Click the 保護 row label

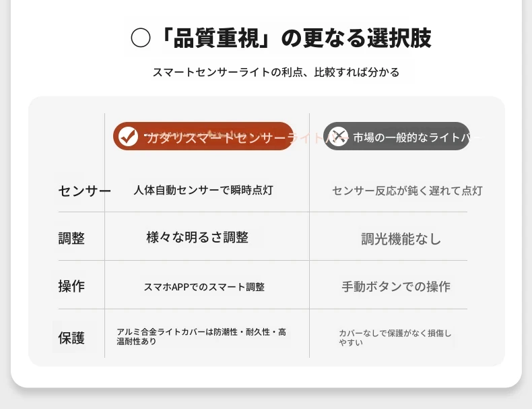(71, 338)
